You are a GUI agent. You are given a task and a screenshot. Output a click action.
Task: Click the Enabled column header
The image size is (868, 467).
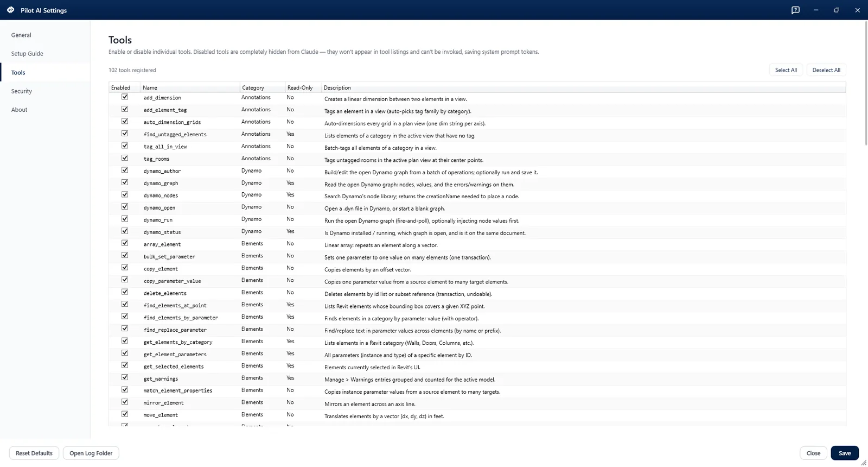point(124,87)
